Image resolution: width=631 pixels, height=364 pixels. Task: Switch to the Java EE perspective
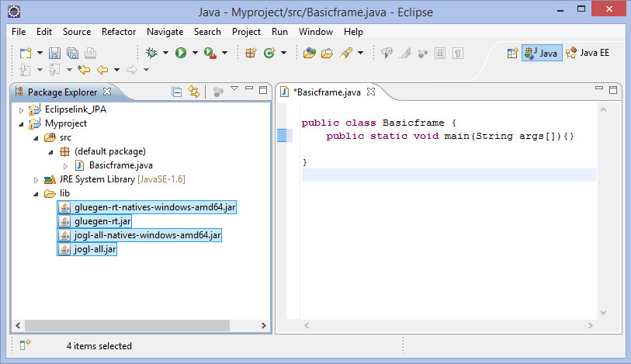(587, 53)
